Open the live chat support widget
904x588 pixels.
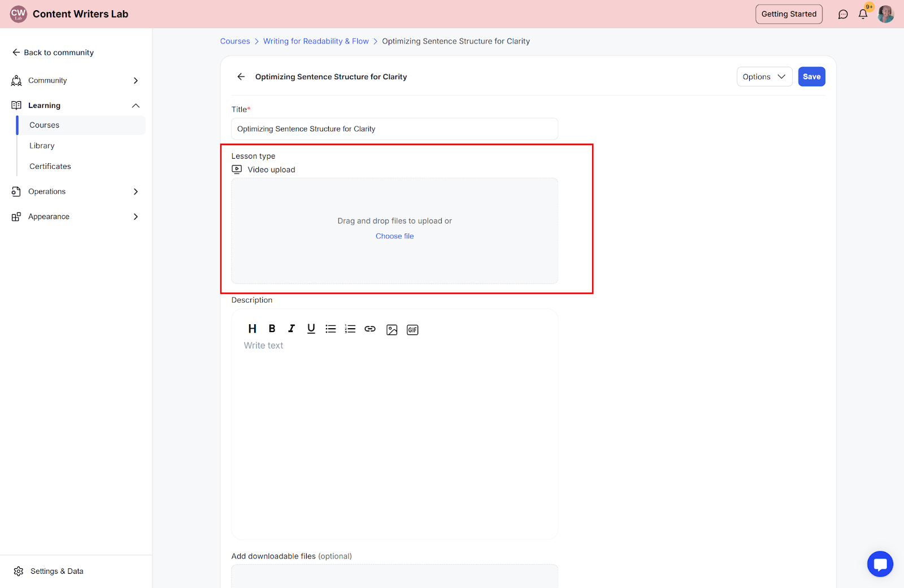click(x=880, y=564)
